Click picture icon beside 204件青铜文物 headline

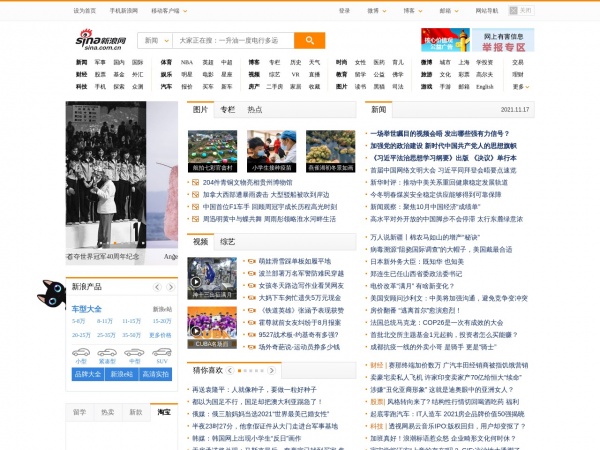(195, 183)
